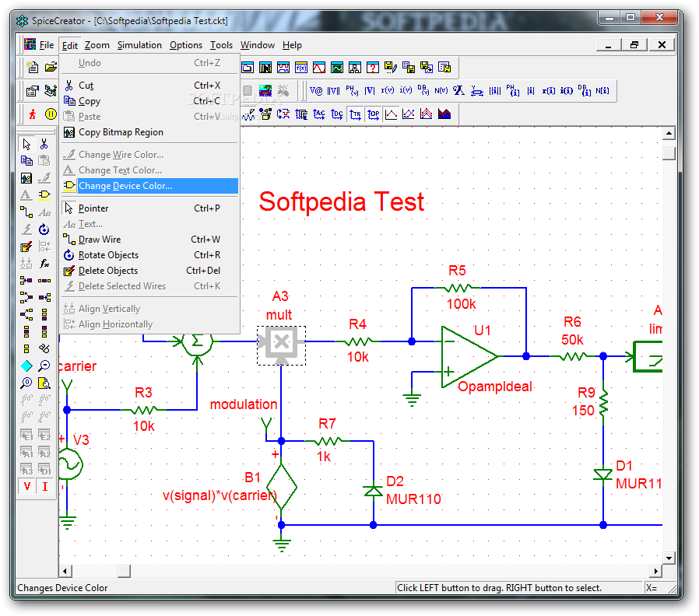699x616 pixels.
Task: Click the DC analysis toolbar icon
Action: 337,114
